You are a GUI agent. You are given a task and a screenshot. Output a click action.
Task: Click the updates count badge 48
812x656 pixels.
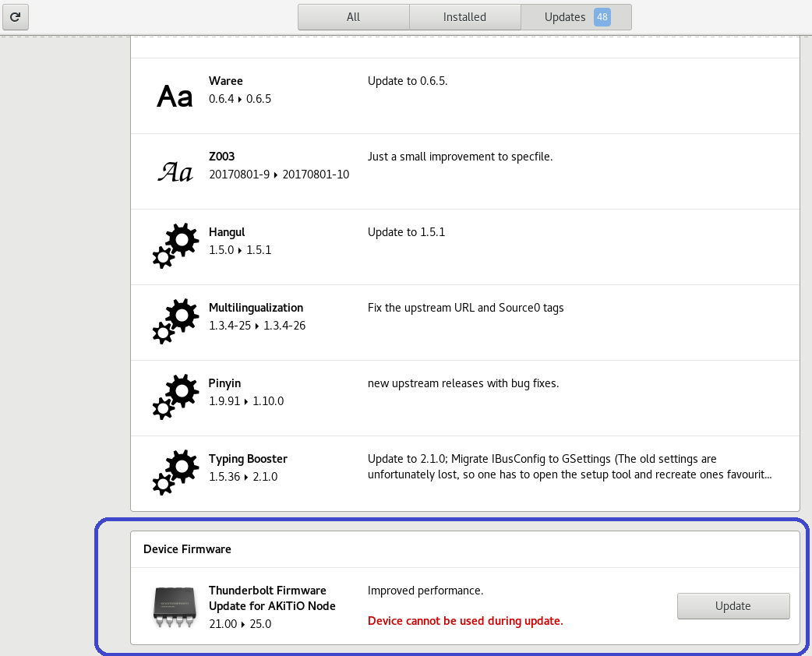(x=602, y=17)
